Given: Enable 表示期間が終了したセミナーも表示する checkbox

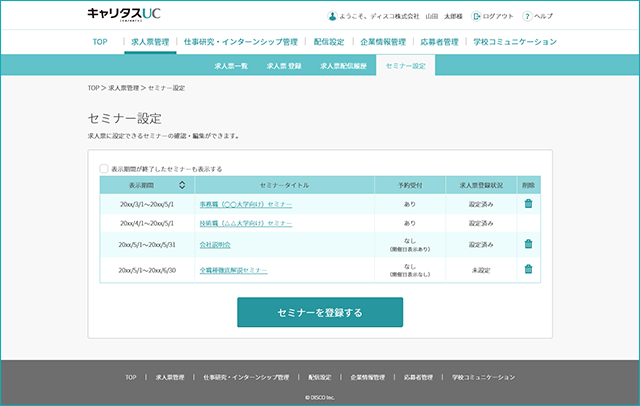Looking at the screenshot, I should (x=104, y=169).
